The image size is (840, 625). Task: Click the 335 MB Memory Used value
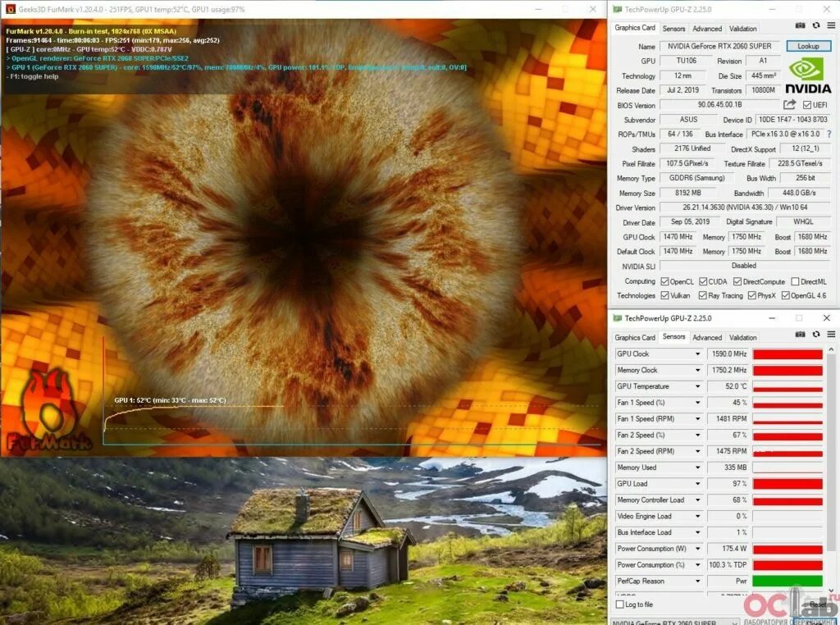click(x=728, y=468)
